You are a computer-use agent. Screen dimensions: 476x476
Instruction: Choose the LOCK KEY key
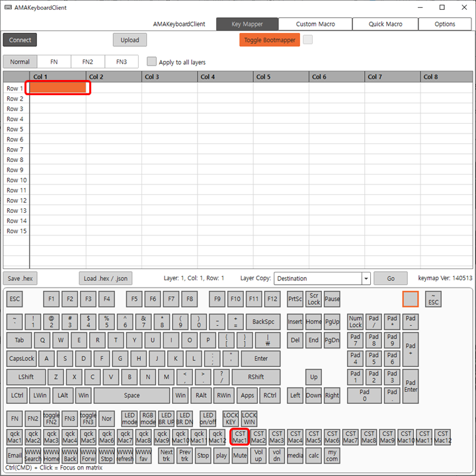tap(231, 418)
